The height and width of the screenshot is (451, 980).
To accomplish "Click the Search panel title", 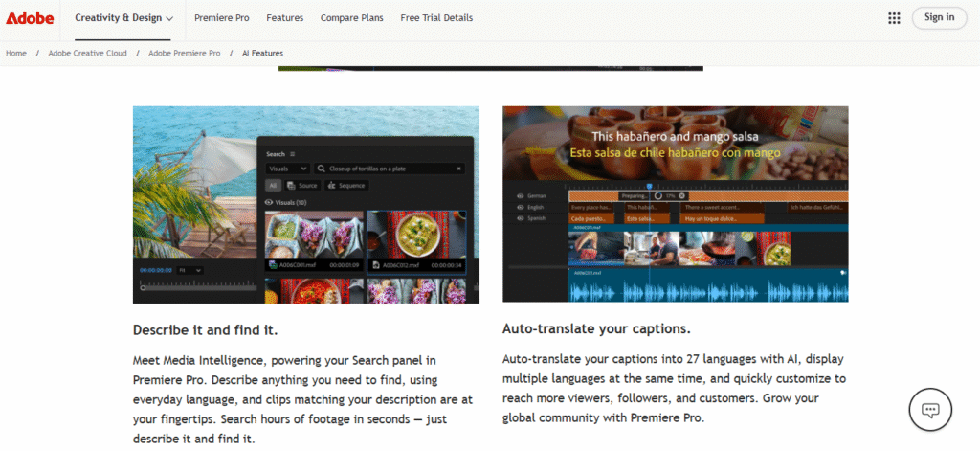I will coord(275,154).
